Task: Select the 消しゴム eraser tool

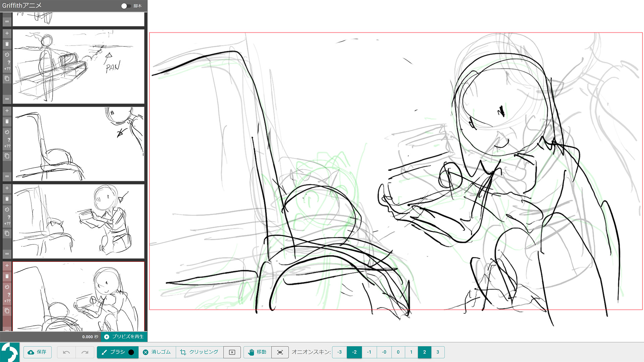Action: tap(157, 352)
